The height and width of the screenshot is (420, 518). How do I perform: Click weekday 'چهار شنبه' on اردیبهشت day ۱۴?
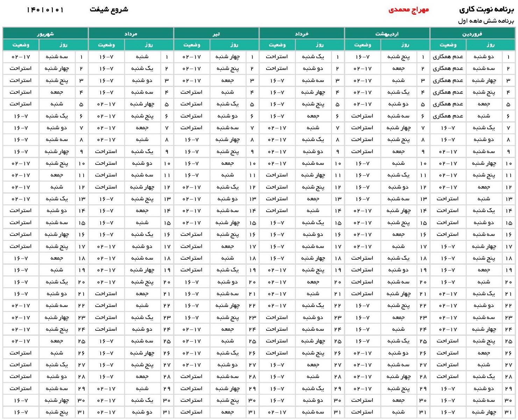coord(398,211)
